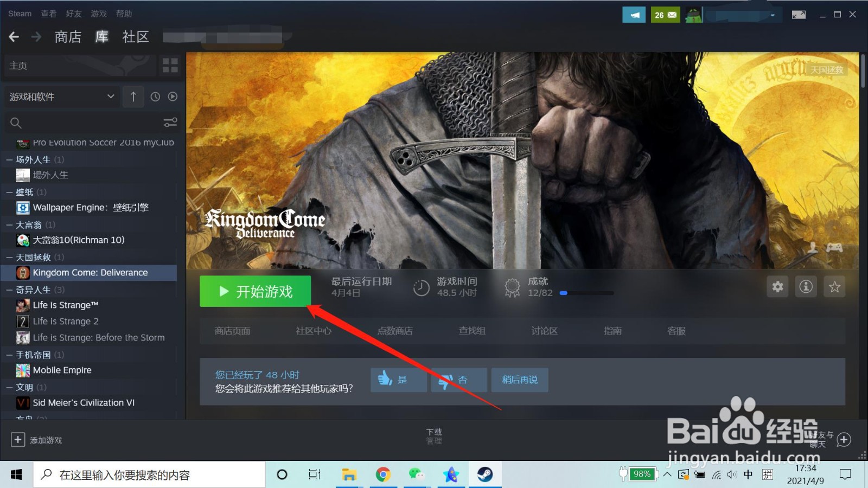This screenshot has height=488, width=868.
Task: Click Windows taskbar search box
Action: 150,475
